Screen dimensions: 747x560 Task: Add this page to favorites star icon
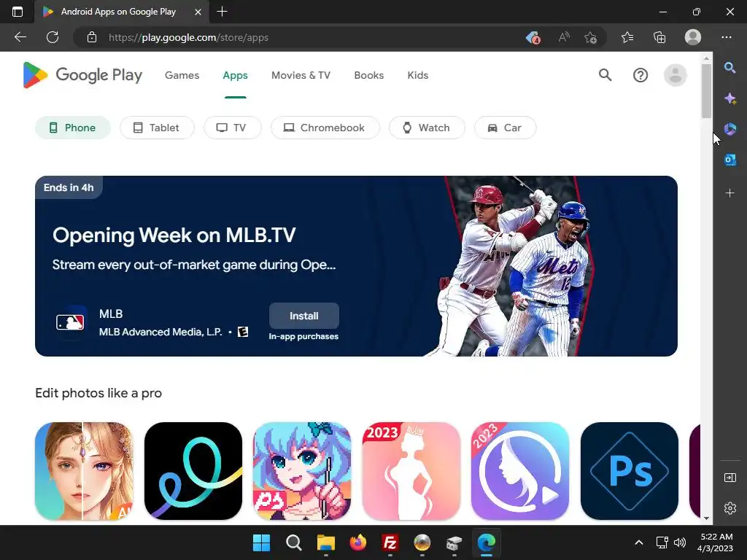(x=591, y=37)
